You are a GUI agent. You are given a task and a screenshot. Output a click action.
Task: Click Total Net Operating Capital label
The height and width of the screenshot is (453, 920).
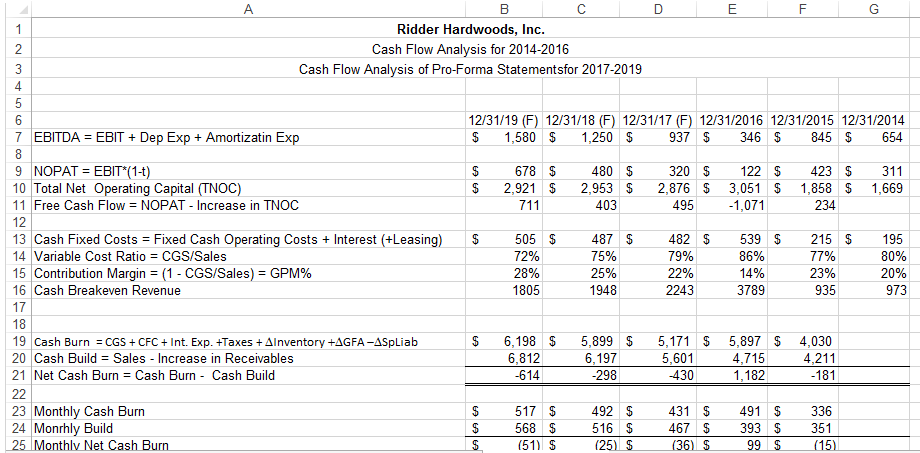pyautogui.click(x=248, y=188)
